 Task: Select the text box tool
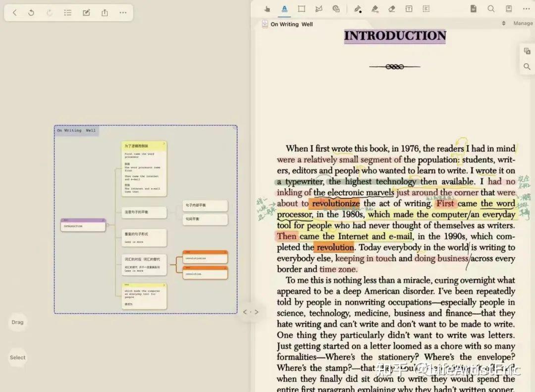(409, 9)
